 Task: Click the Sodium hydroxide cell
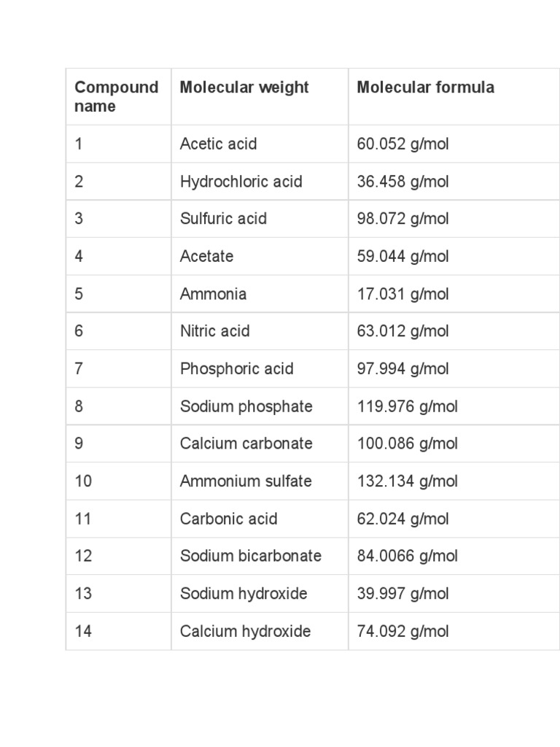click(x=244, y=594)
